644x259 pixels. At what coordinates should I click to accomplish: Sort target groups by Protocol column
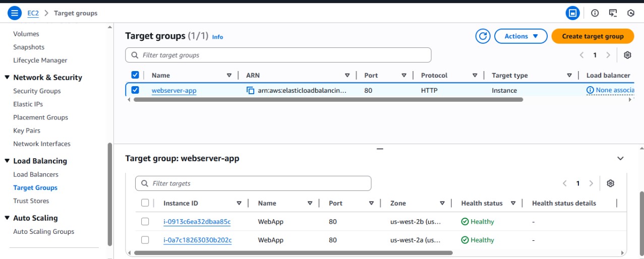click(475, 76)
